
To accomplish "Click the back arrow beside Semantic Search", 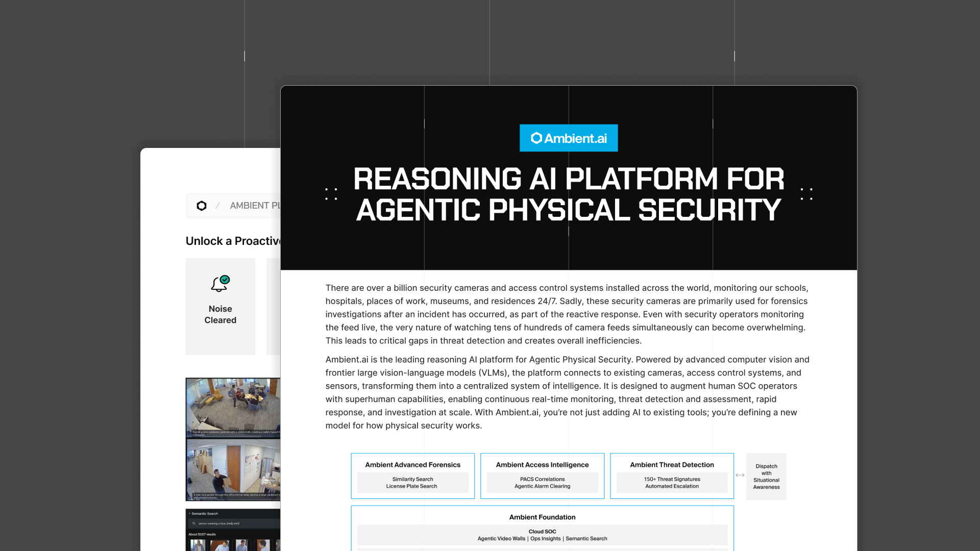I will click(189, 514).
